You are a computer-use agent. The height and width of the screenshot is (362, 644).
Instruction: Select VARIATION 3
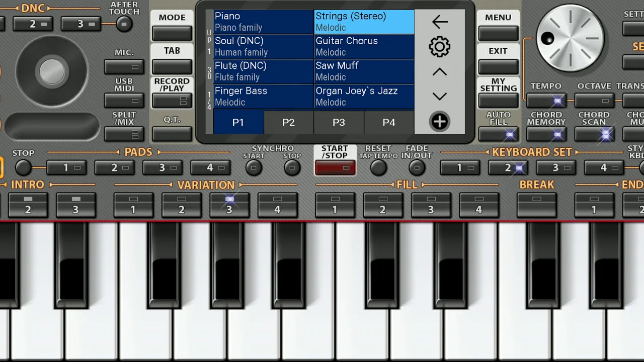(x=229, y=205)
